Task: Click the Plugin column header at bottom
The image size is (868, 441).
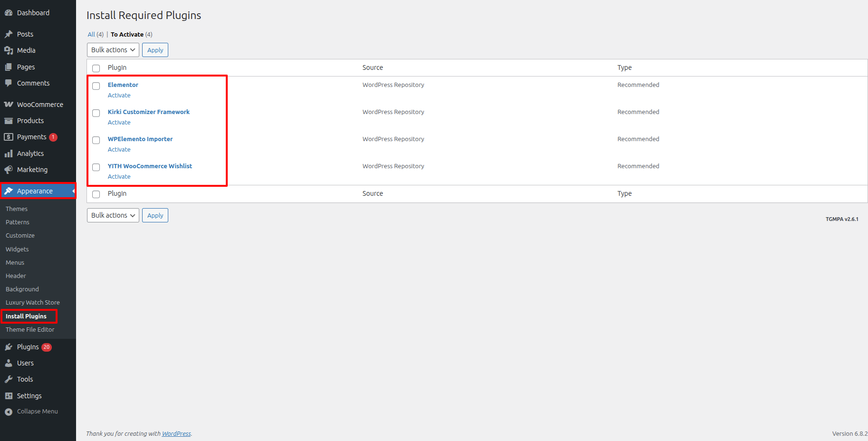Action: 117,194
